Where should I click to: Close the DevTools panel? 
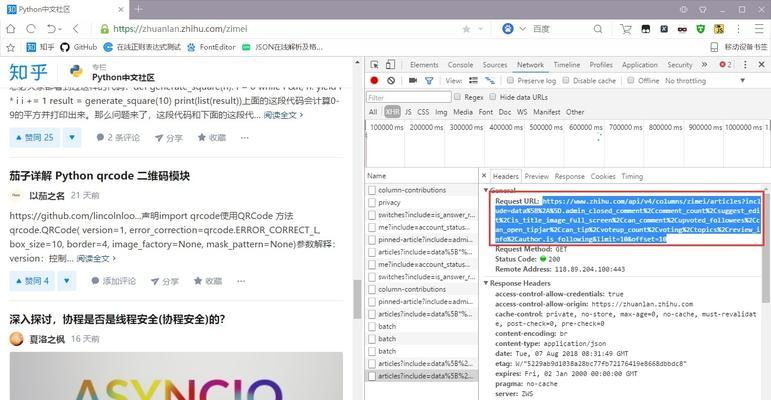pos(761,64)
